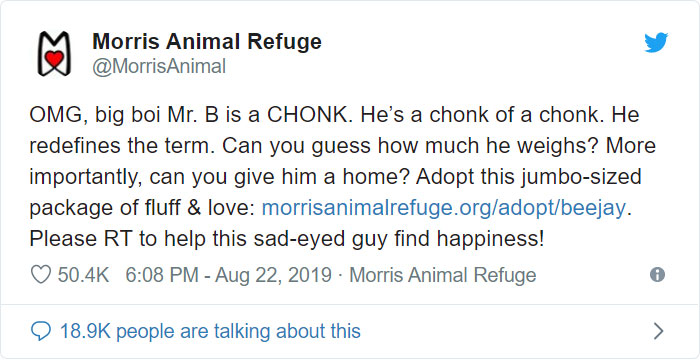
Task: Click Morris Animal Refuge source label after date
Action: point(443,275)
